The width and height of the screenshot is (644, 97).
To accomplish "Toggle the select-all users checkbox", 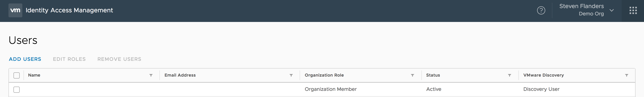I will coord(17,75).
